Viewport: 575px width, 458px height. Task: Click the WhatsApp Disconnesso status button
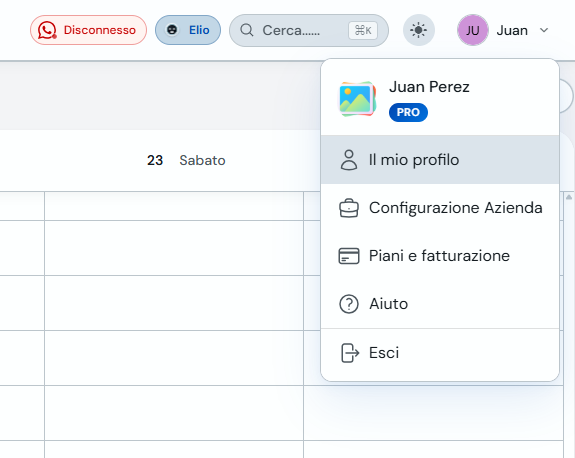(x=88, y=30)
